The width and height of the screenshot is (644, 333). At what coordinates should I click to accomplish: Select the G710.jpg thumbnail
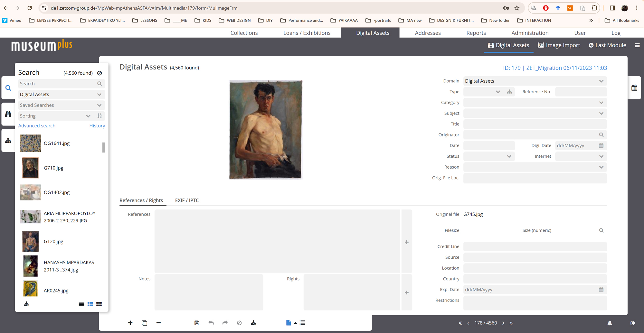[x=30, y=168]
